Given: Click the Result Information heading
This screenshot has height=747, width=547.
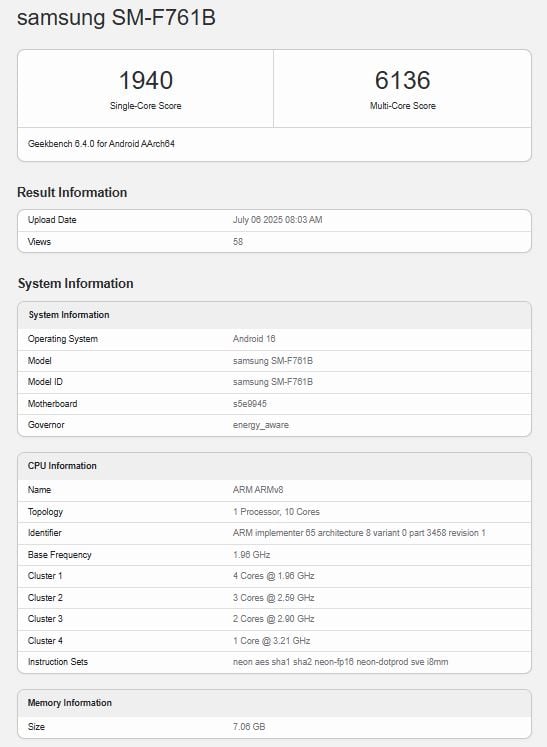Looking at the screenshot, I should point(72,192).
